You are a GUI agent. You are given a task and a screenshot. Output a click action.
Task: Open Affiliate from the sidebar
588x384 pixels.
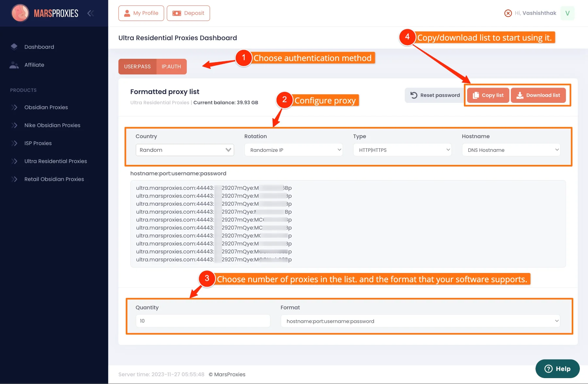pyautogui.click(x=34, y=65)
